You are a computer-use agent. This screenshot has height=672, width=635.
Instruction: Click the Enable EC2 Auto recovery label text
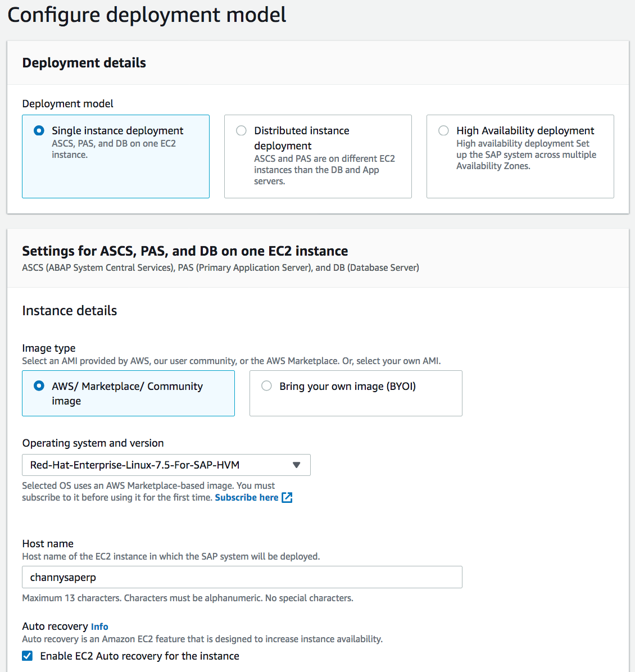pyautogui.click(x=140, y=656)
